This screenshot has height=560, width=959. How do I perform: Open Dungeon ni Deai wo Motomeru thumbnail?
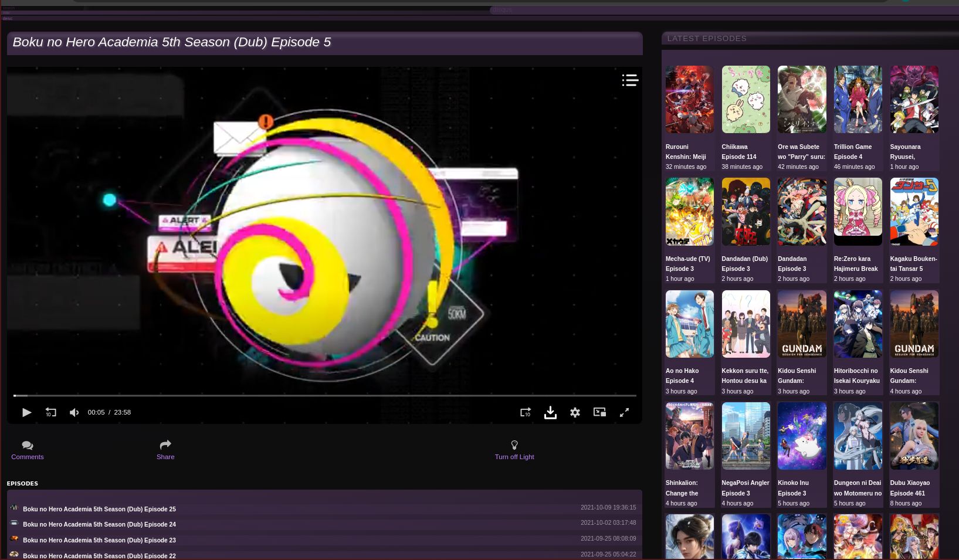coord(858,436)
